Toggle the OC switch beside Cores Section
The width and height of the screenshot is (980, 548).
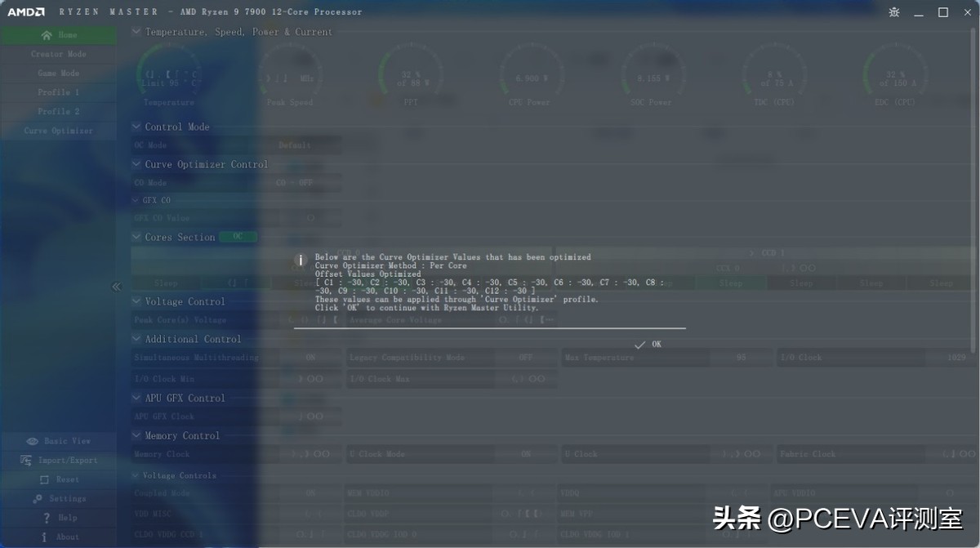click(238, 236)
